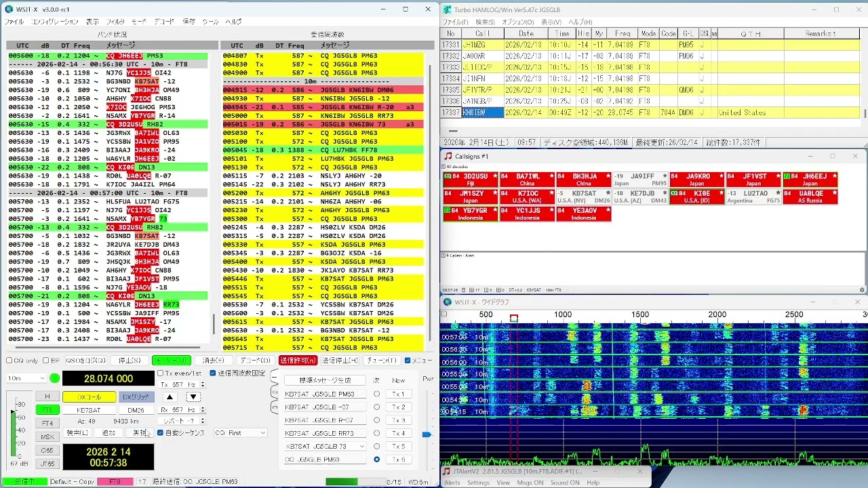
Task: Toggle Sound ON in JTAlertV2
Action: click(x=565, y=483)
